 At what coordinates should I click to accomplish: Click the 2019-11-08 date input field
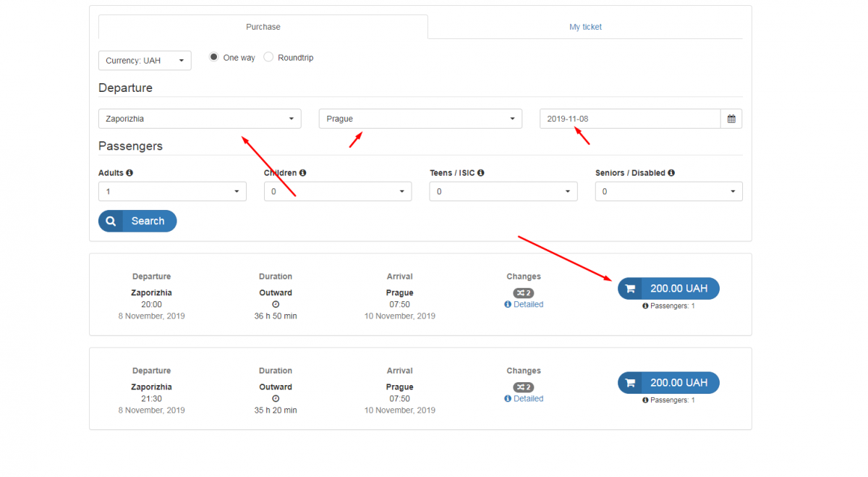coord(629,119)
